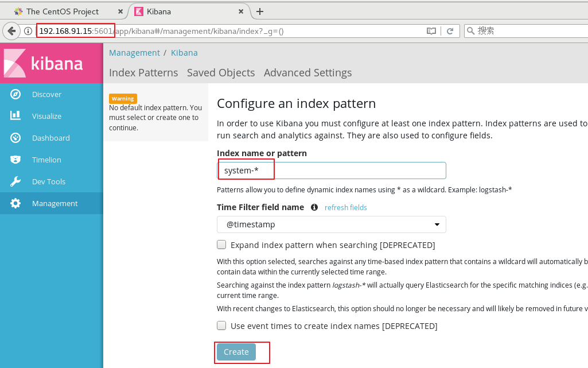Close The CentOS Project tab
Screen dimensions: 588x368
point(120,11)
